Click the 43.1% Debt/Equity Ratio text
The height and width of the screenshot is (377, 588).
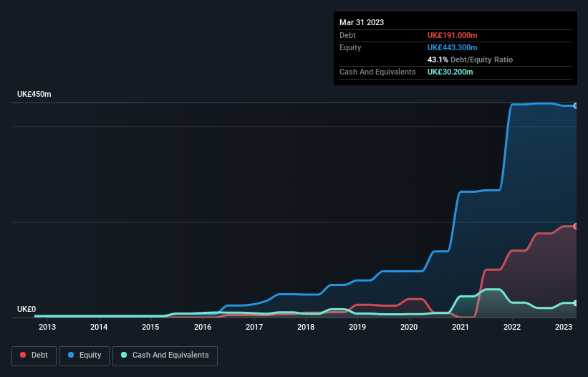click(x=471, y=59)
